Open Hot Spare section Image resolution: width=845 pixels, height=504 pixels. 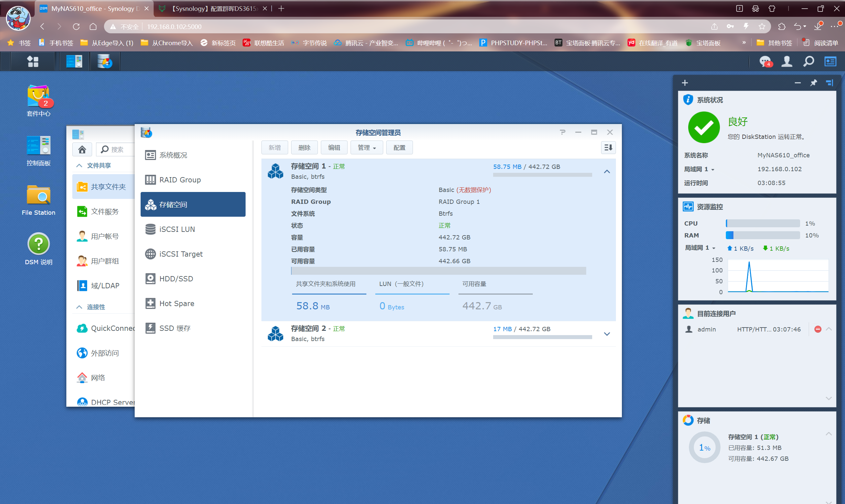pyautogui.click(x=193, y=303)
